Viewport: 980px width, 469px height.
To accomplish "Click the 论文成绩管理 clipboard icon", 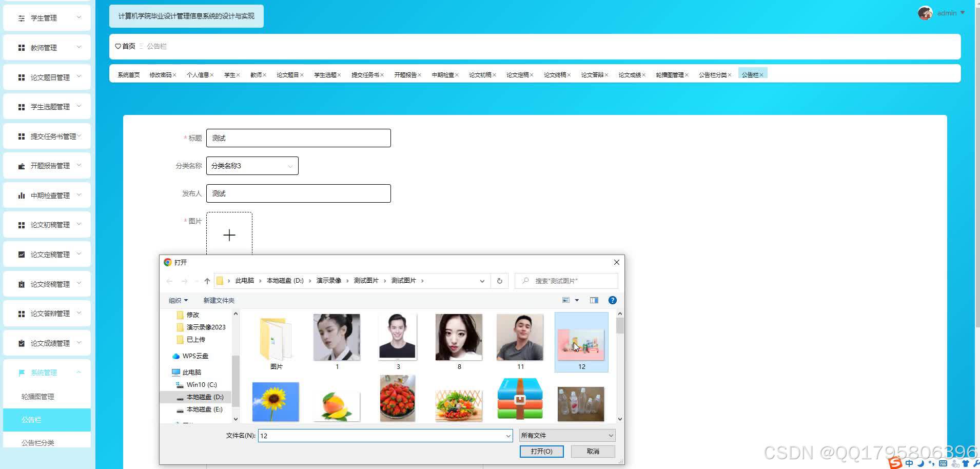I will point(21,343).
